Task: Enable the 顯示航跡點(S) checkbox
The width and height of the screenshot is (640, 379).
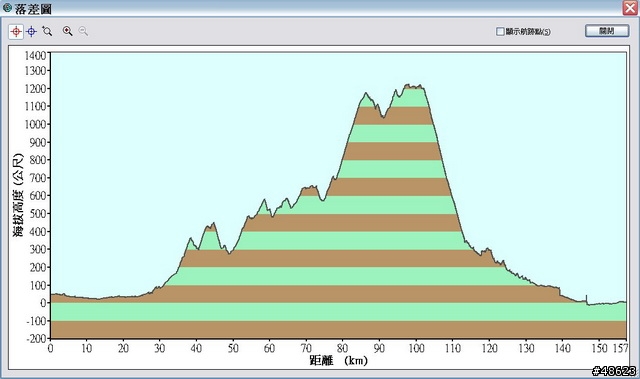Action: click(x=500, y=31)
